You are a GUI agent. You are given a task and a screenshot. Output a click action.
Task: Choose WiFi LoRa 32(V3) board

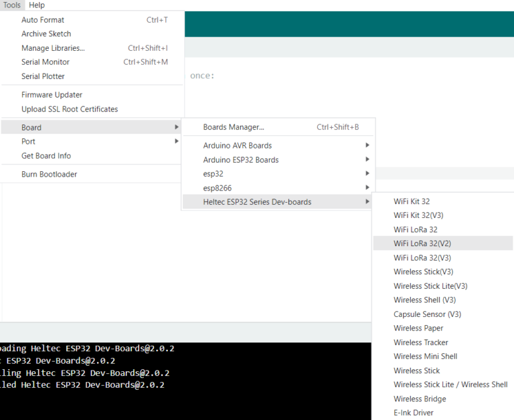pos(422,258)
